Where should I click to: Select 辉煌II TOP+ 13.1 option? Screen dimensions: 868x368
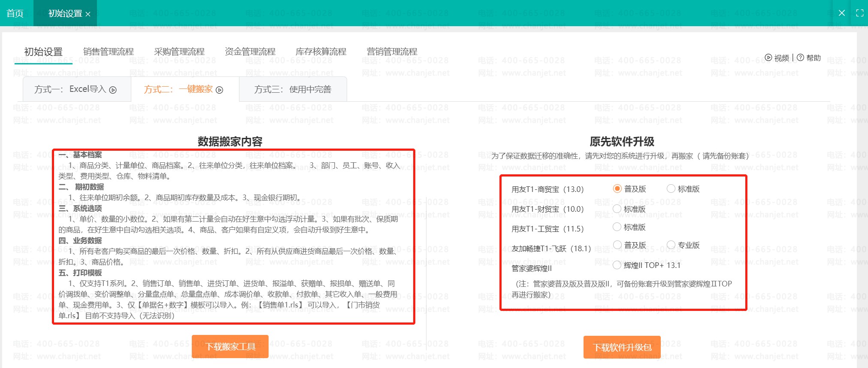pyautogui.click(x=617, y=265)
